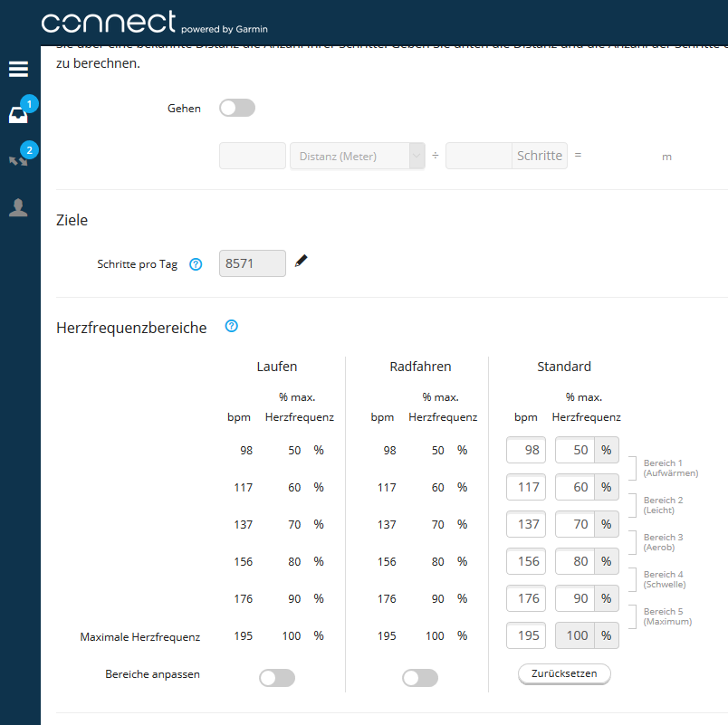Image resolution: width=728 pixels, height=725 pixels.
Task: Click help icon next to Schritte pro Tag
Action: point(195,264)
